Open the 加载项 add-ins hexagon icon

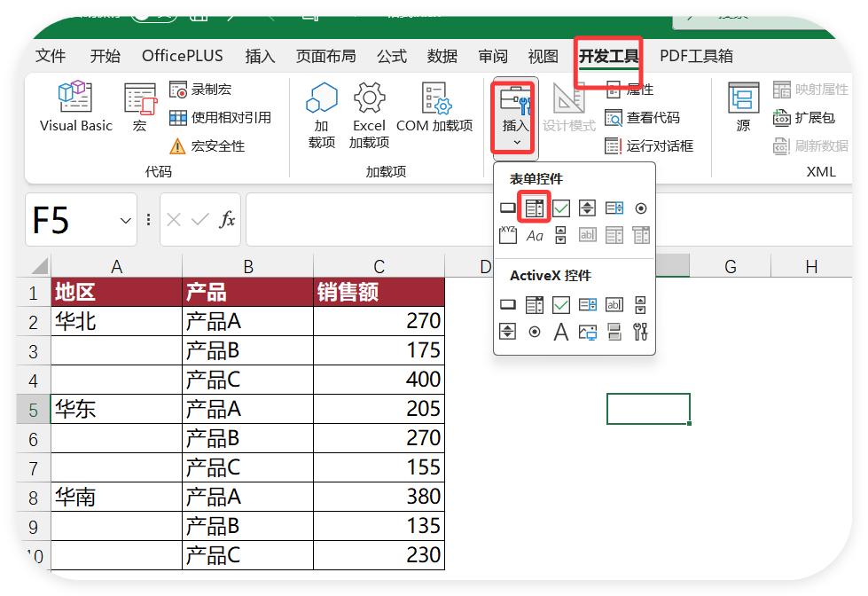click(x=322, y=115)
